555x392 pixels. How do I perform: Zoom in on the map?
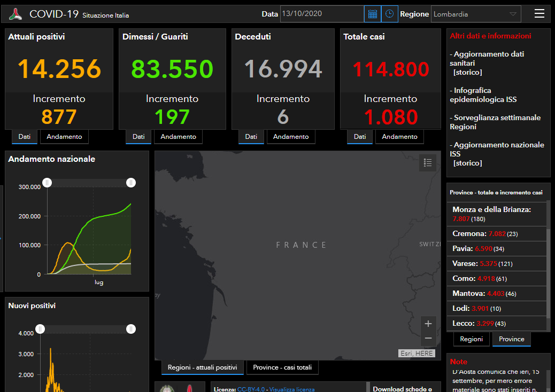(x=428, y=324)
